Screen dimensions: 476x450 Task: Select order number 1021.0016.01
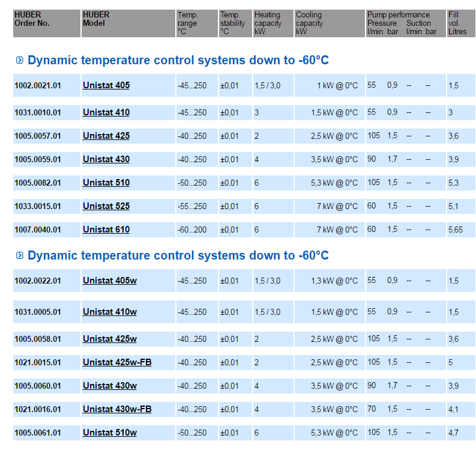pyautogui.click(x=38, y=409)
